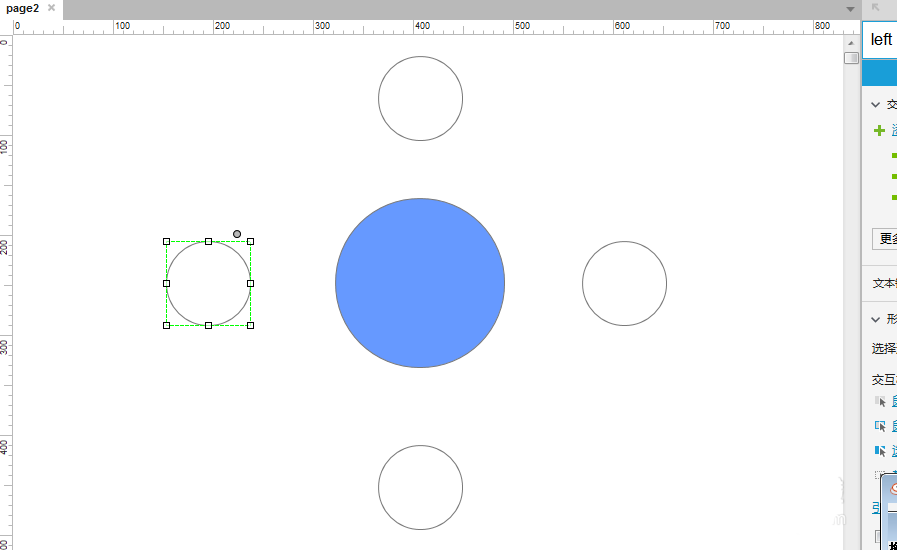897x550 pixels.
Task: Click the top-left resize handle of the selected circle
Action: pyautogui.click(x=166, y=241)
